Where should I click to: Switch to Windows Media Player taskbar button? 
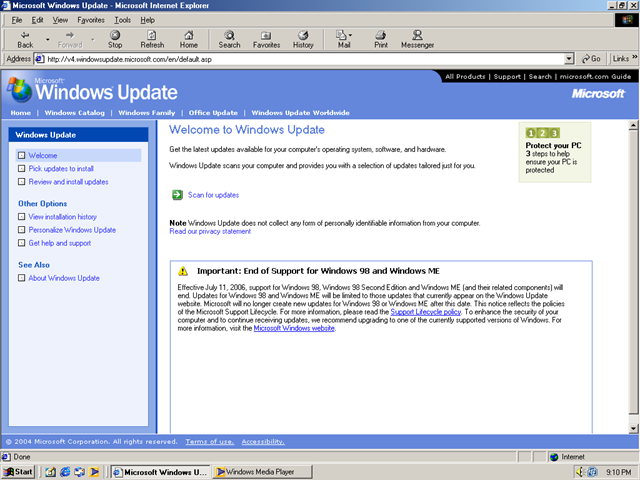tap(262, 472)
